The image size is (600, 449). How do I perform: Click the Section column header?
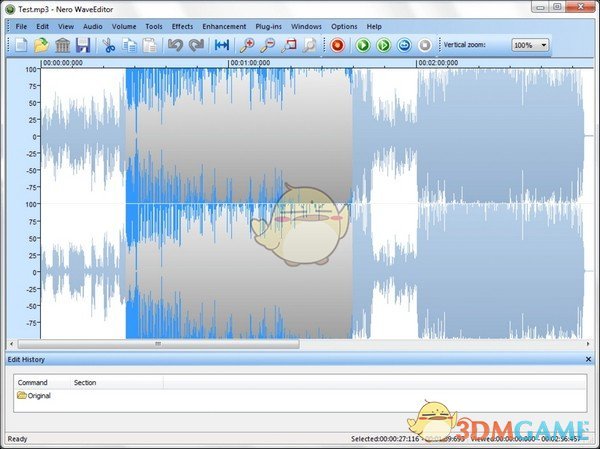117,382
